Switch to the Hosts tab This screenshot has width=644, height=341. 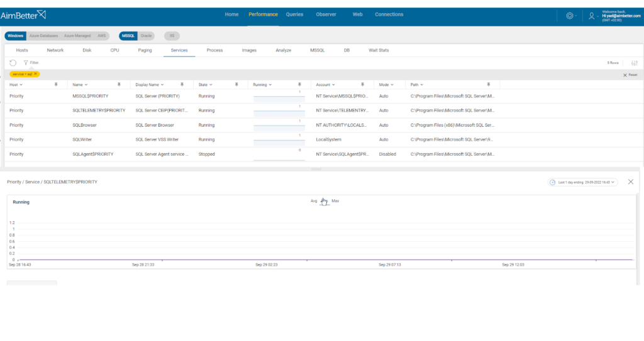tap(22, 50)
